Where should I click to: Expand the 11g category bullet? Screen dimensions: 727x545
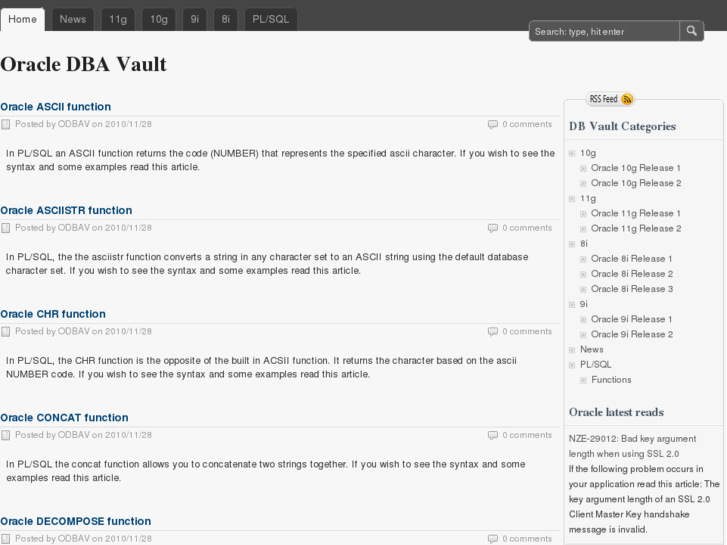[572, 198]
